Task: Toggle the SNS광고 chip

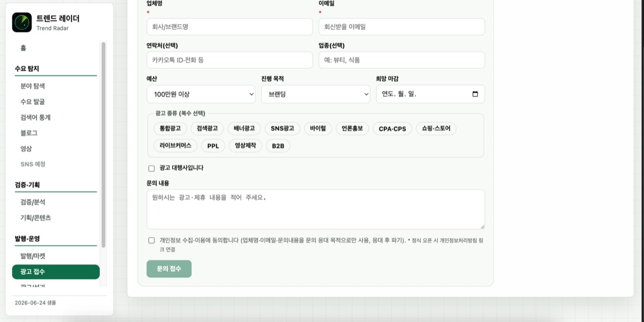Action: (x=282, y=129)
